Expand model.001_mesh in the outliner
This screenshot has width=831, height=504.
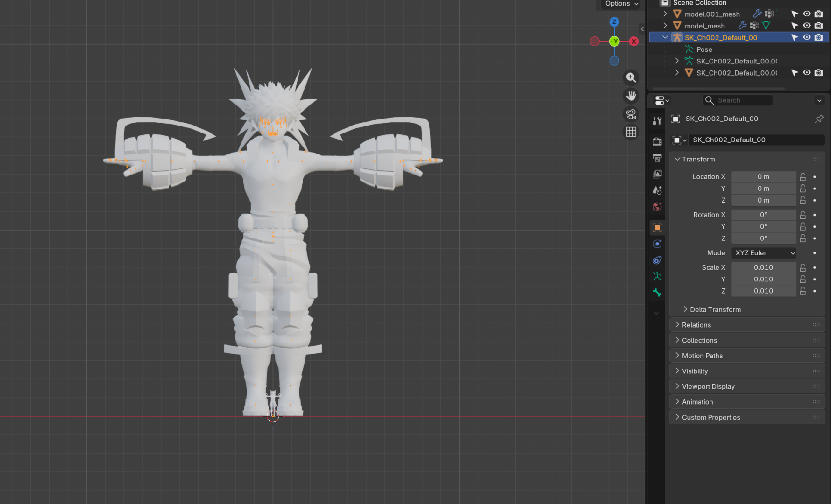pyautogui.click(x=665, y=14)
